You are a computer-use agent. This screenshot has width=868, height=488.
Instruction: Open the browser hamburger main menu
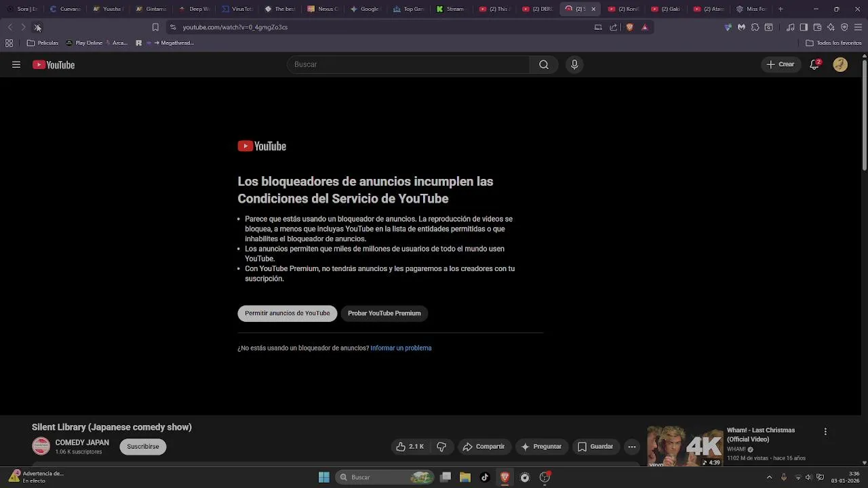pos(859,27)
